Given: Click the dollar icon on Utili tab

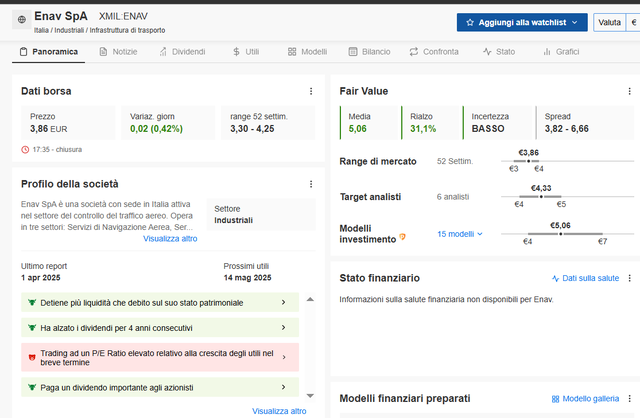Looking at the screenshot, I should pyautogui.click(x=236, y=52).
